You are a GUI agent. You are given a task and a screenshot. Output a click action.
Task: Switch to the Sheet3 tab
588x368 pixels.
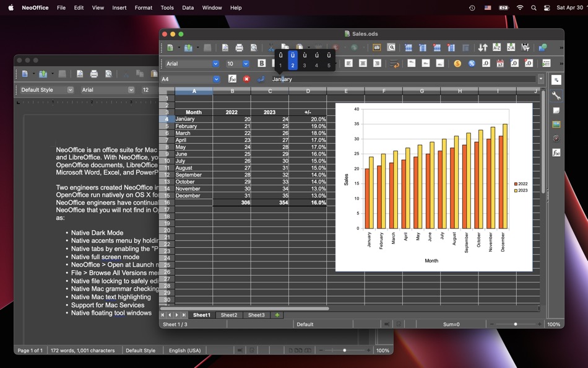coord(256,315)
